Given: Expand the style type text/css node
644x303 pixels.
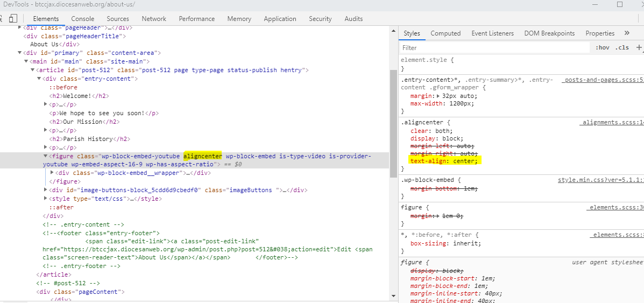Looking at the screenshot, I should click(46, 199).
